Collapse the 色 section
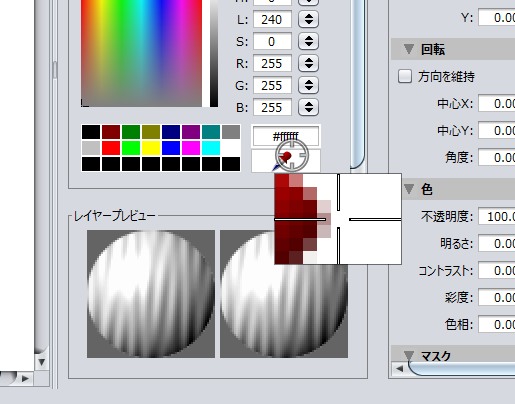 [409, 189]
